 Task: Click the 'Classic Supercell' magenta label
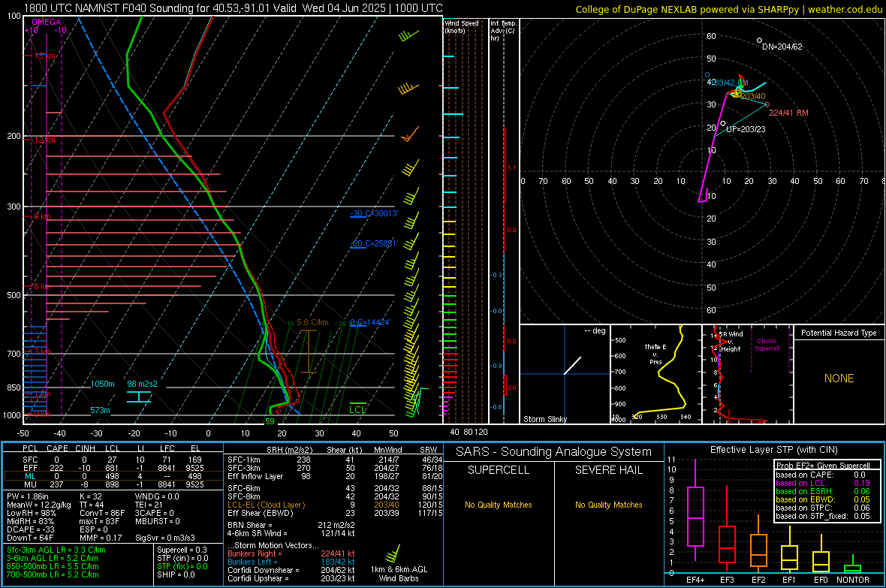coord(767,345)
